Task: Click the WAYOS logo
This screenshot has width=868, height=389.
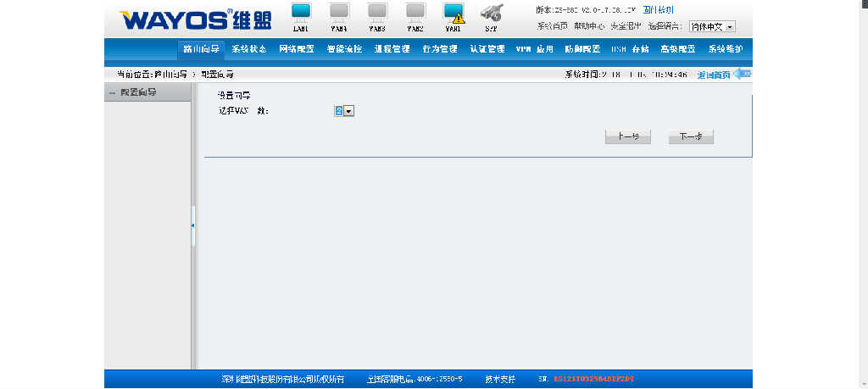Action: [196, 20]
